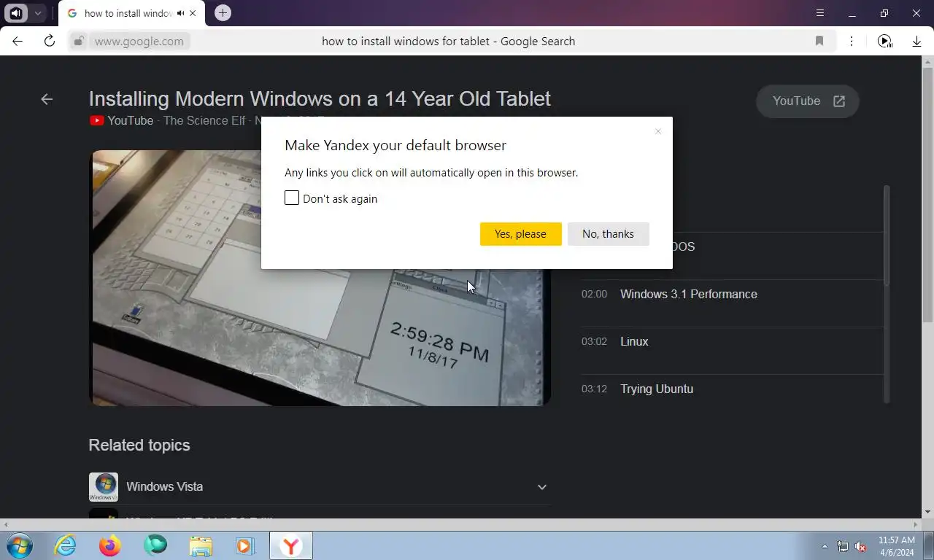Click the page vertical scrollbar thumb
This screenshot has width=934, height=560.
(x=927, y=193)
